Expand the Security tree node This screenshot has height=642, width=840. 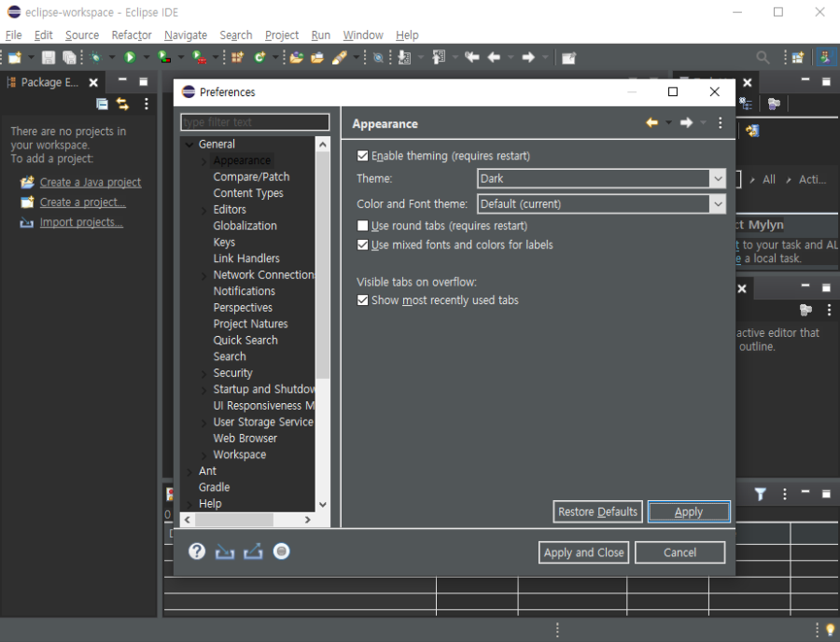tap(203, 374)
